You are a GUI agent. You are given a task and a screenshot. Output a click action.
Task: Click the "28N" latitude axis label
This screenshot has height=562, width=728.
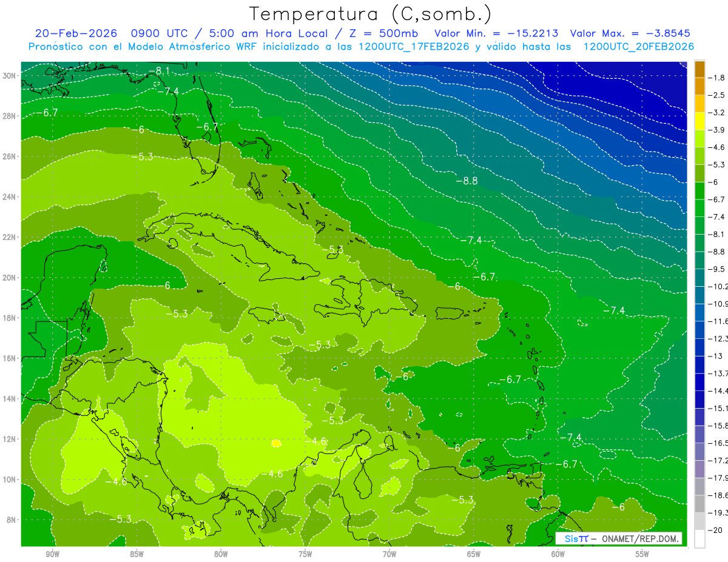[x=9, y=116]
